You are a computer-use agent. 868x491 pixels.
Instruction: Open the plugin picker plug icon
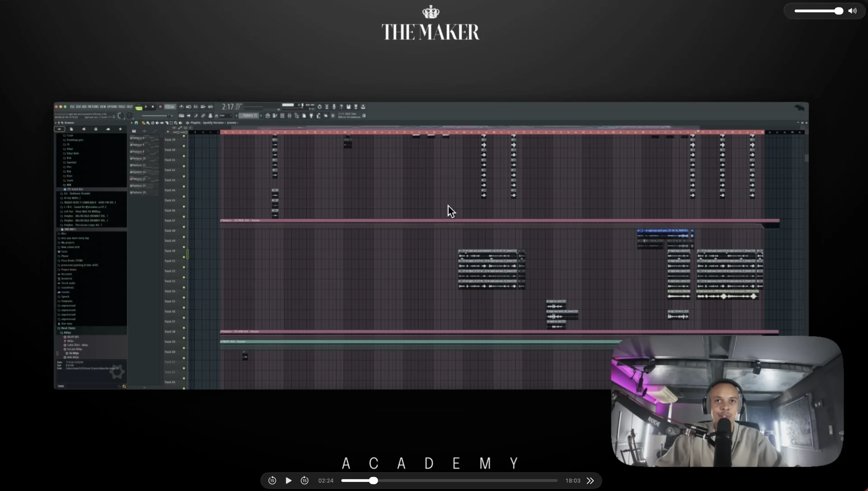click(311, 116)
